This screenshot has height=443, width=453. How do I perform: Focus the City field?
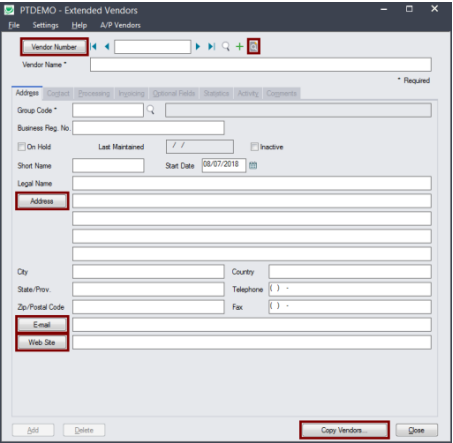click(148, 272)
